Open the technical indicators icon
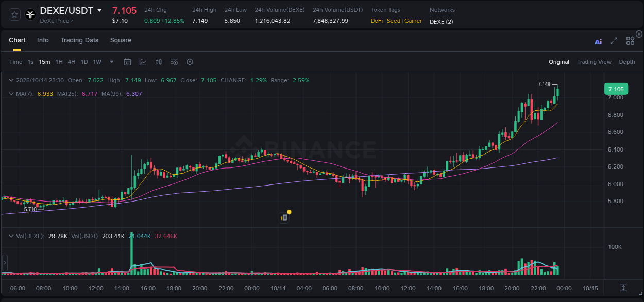The height and width of the screenshot is (302, 644). click(x=174, y=62)
